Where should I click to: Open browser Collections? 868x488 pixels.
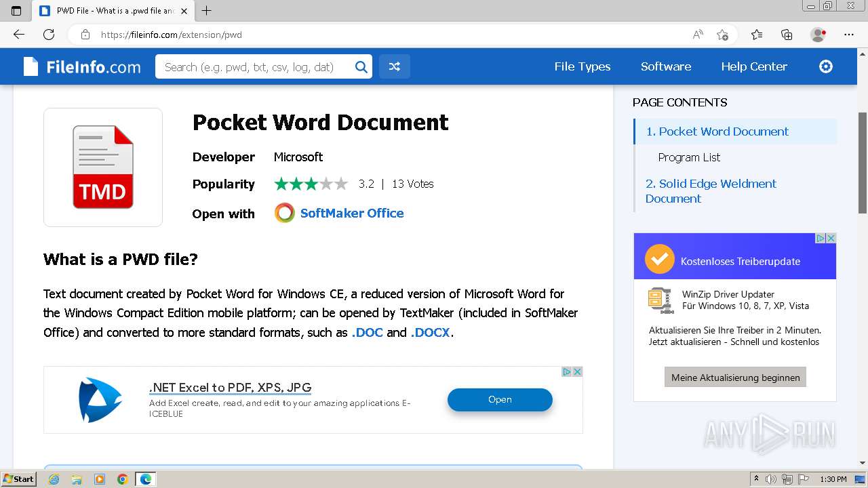[x=787, y=35]
